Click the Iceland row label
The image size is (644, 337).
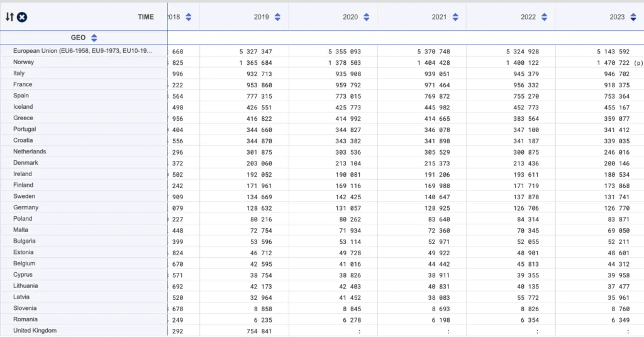(x=23, y=107)
